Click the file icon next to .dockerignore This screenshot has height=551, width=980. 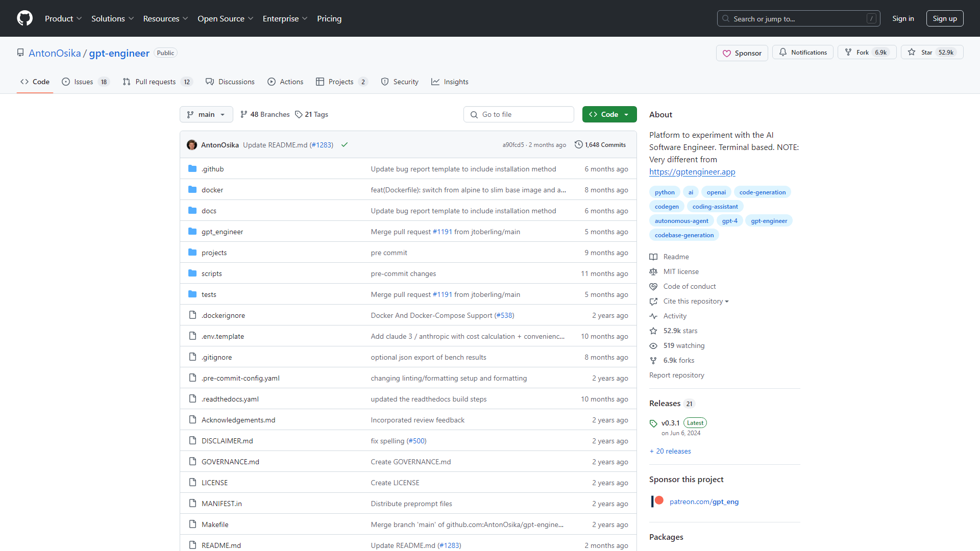coord(192,315)
